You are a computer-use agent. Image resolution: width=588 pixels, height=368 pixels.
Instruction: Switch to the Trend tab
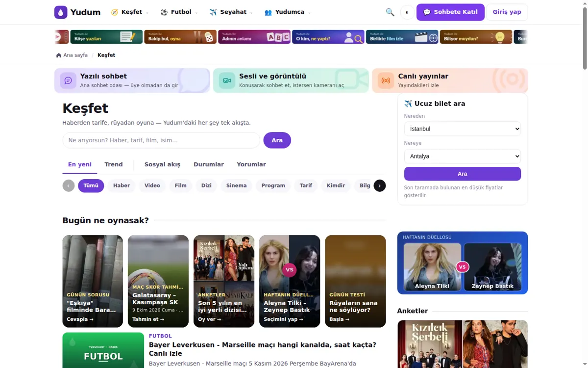pos(114,164)
